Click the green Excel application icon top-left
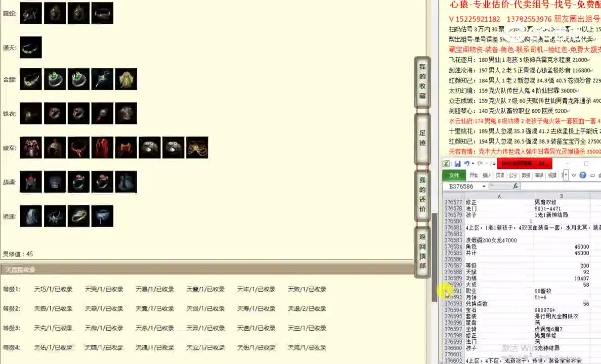601x364 pixels. (x=446, y=162)
